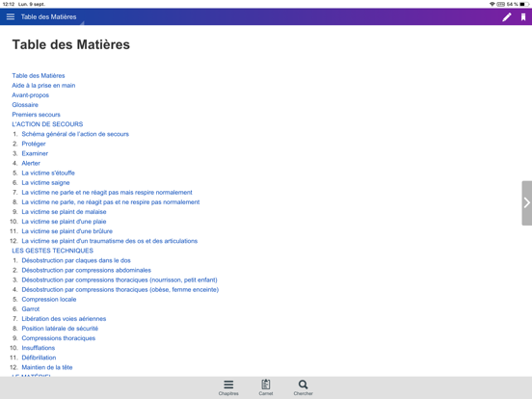Open 'traumatisme des os et des articulations' link
Viewport: 532px width, 399px height.
110,241
